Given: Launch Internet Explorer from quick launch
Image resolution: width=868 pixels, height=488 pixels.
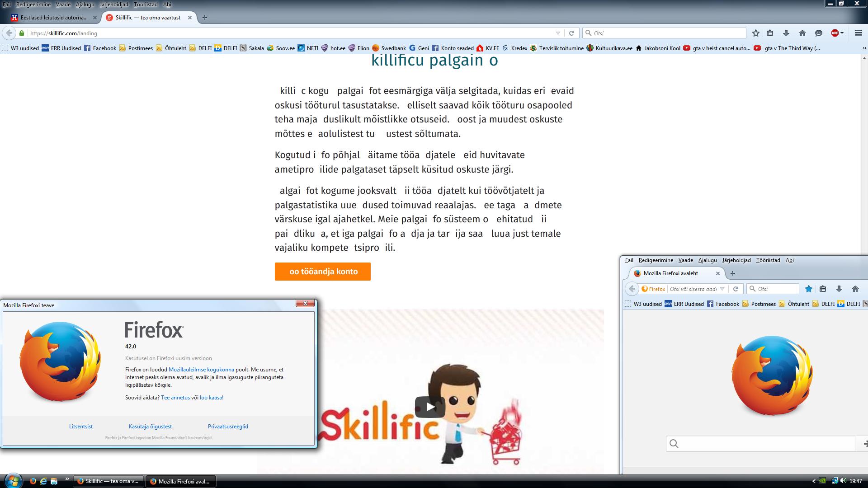Looking at the screenshot, I should 43,481.
